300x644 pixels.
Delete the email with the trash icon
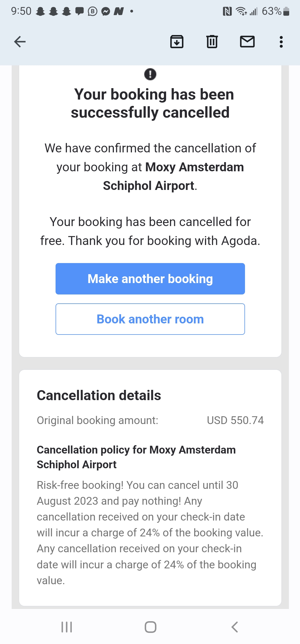tap(212, 42)
